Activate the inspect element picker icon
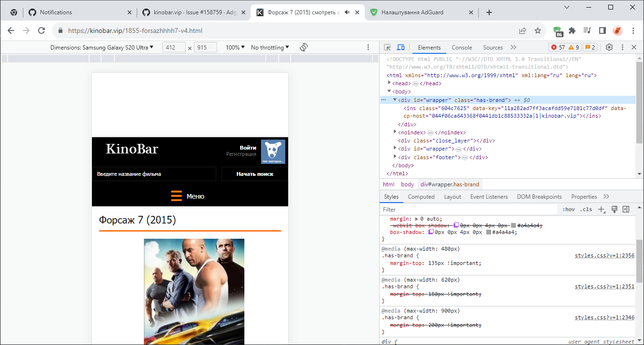This screenshot has width=644, height=345. 387,47
